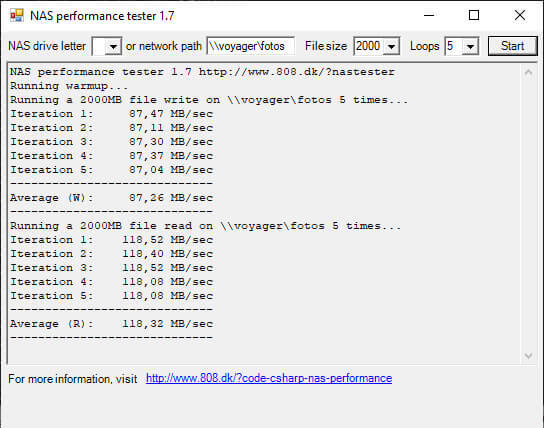Click the 'Running warmup...' output line
The height and width of the screenshot is (428, 544).
69,86
